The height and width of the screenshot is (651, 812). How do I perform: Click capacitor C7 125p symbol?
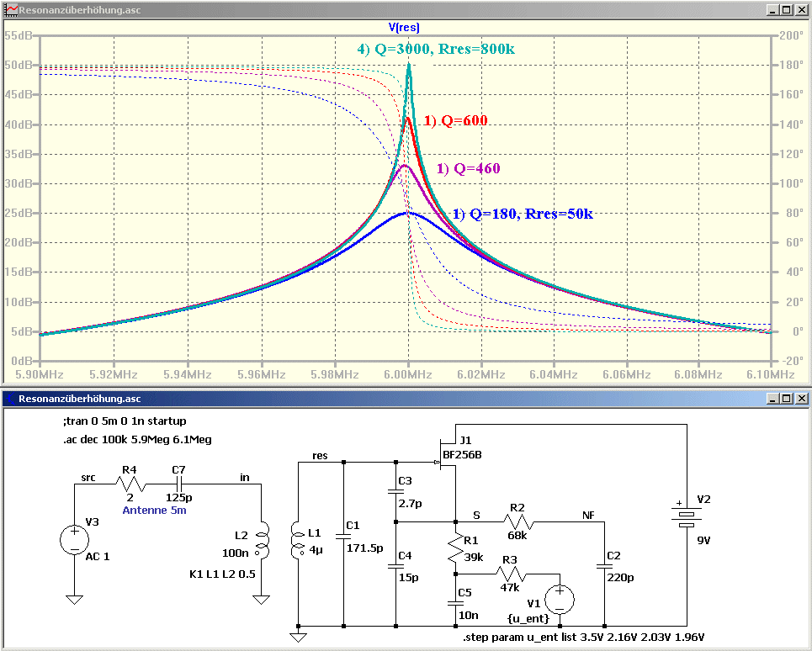tap(178, 484)
